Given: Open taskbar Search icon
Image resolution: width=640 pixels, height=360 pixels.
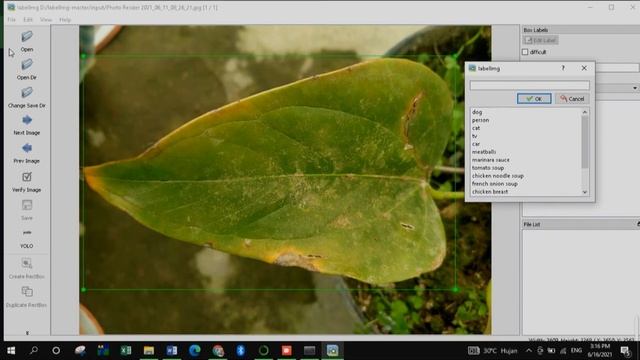Looking at the screenshot, I should point(34,350).
